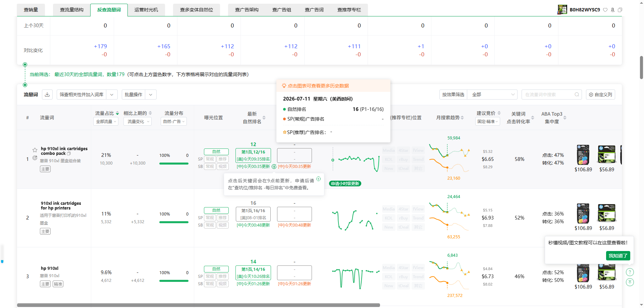Click the 筛查相关性并加入词库 button
Screen dimensions: 644x308
[82, 95]
